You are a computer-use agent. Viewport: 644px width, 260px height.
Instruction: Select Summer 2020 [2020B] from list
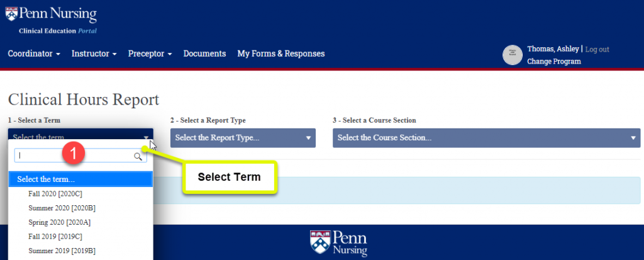tap(62, 208)
